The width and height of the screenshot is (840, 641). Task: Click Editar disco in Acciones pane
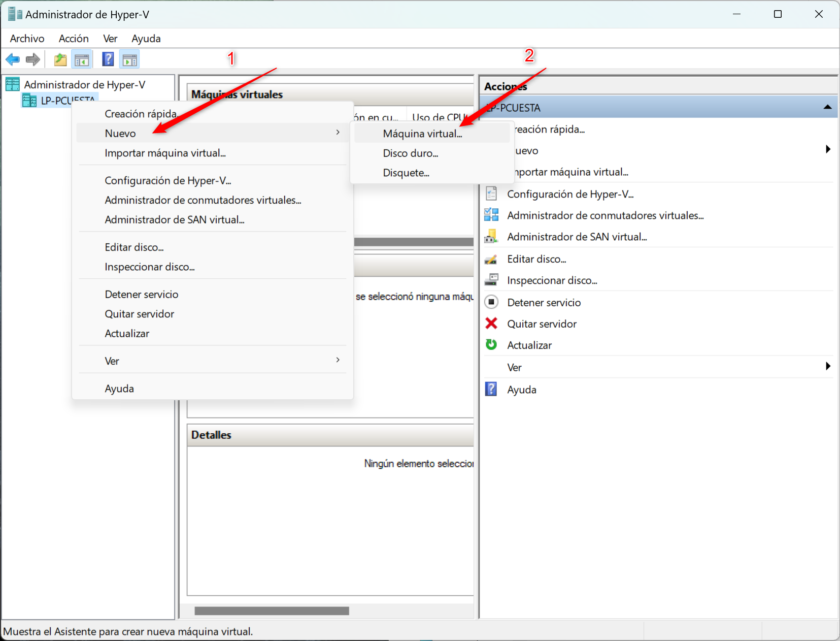536,259
